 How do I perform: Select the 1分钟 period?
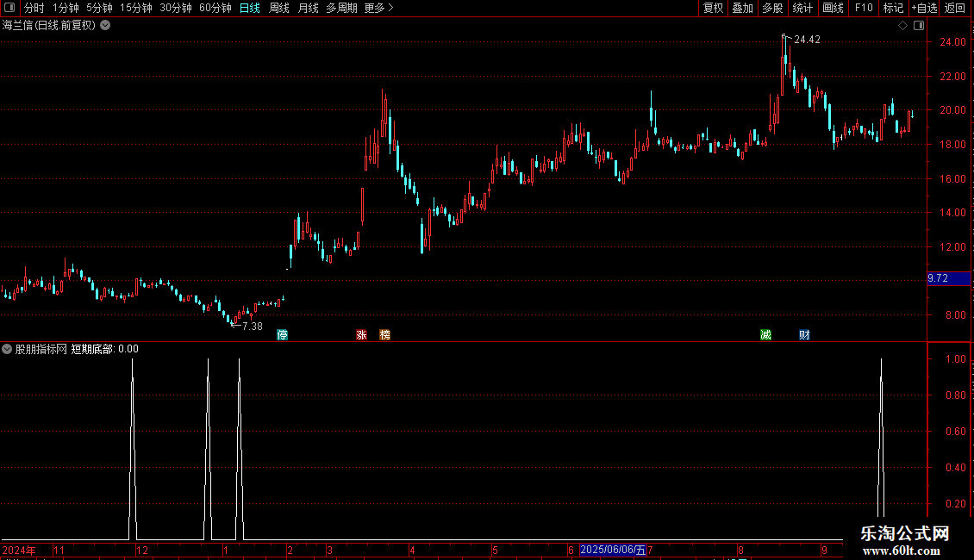(x=66, y=8)
